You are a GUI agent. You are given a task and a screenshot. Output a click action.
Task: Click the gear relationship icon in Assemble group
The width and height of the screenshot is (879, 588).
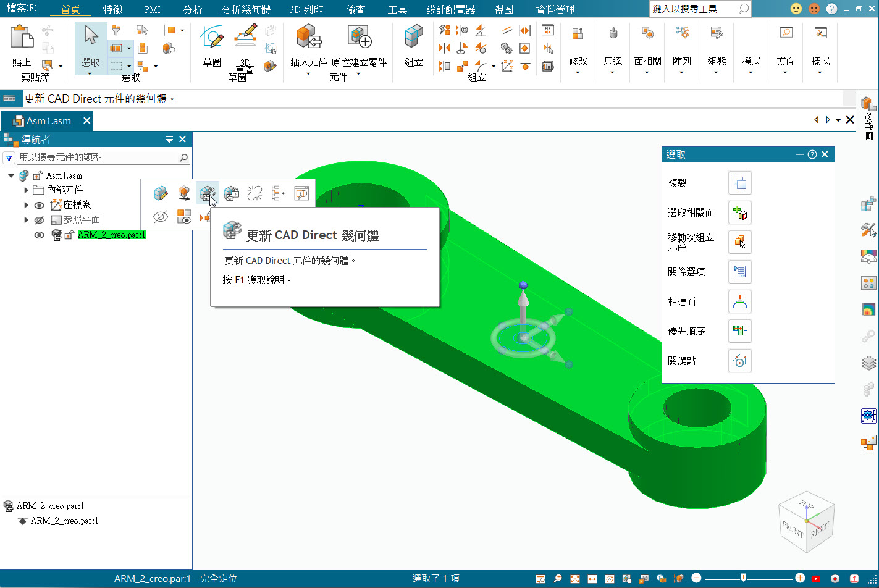coord(507,48)
